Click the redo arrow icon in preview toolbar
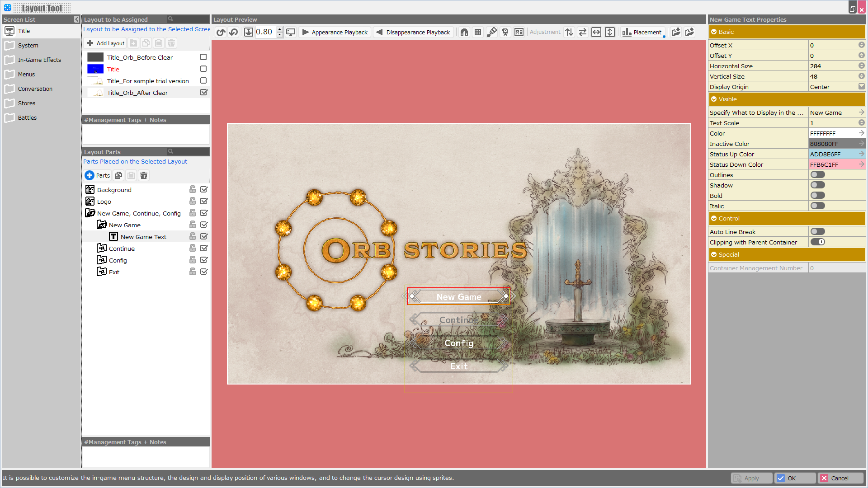 click(221, 32)
